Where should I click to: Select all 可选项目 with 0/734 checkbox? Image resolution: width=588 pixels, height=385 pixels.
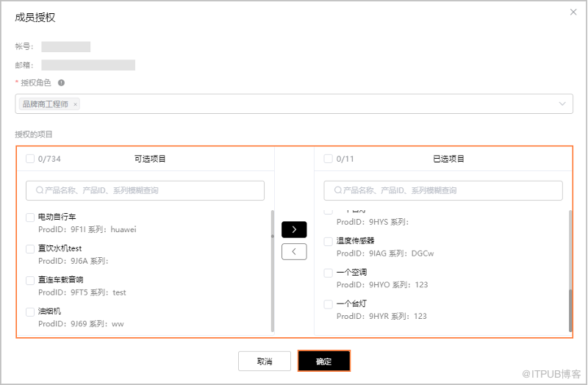click(30, 159)
